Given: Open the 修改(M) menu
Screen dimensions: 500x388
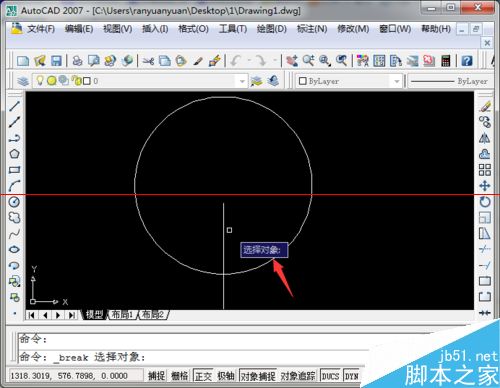Looking at the screenshot, I should [x=353, y=29].
